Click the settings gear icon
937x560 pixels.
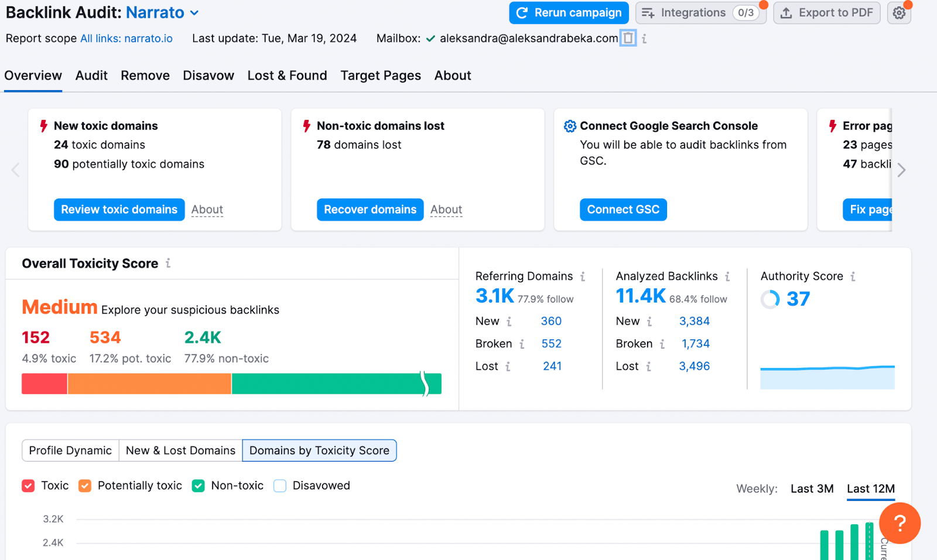pos(899,12)
